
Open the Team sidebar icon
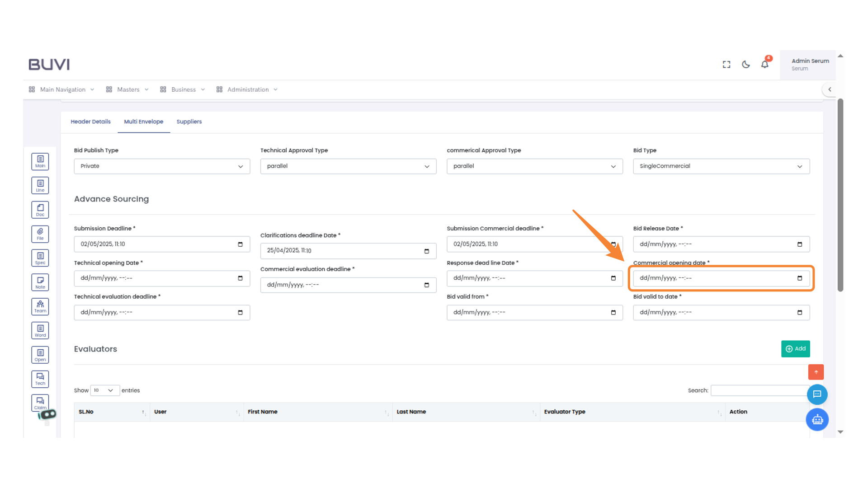tap(40, 306)
